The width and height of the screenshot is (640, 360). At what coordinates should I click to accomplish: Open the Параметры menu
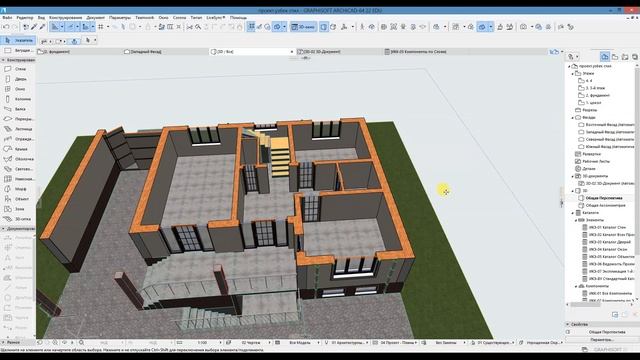click(120, 18)
